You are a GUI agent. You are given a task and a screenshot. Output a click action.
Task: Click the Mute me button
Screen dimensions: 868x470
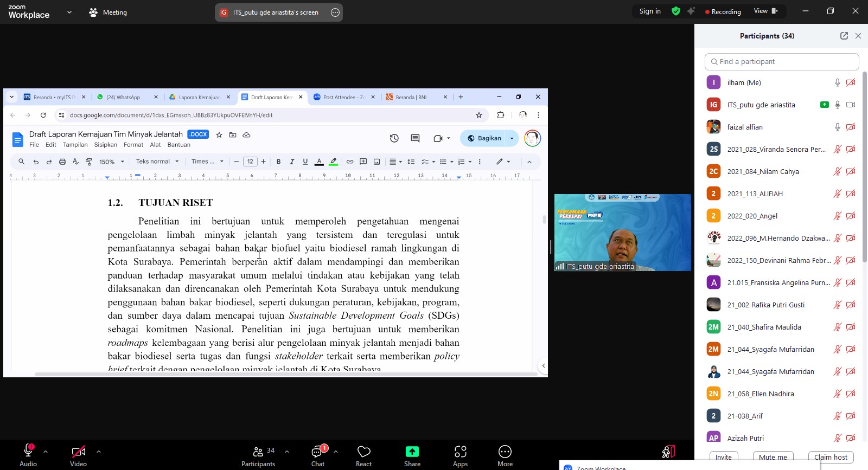(x=773, y=457)
